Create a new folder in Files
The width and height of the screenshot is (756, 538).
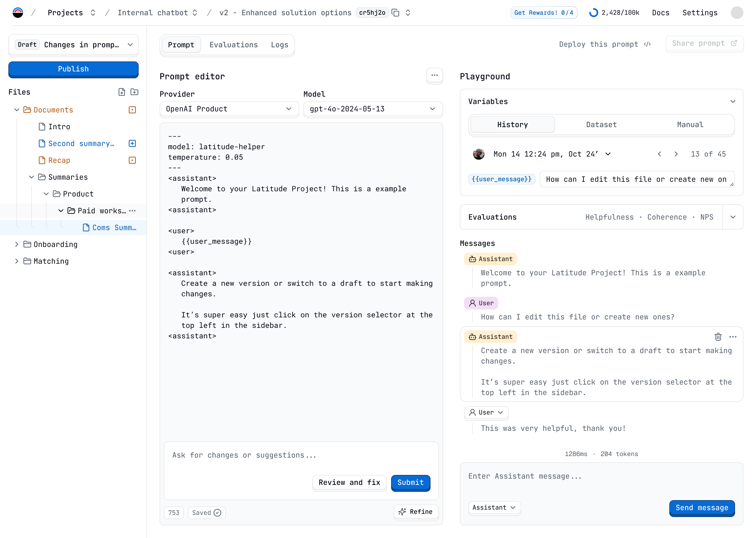click(x=134, y=92)
